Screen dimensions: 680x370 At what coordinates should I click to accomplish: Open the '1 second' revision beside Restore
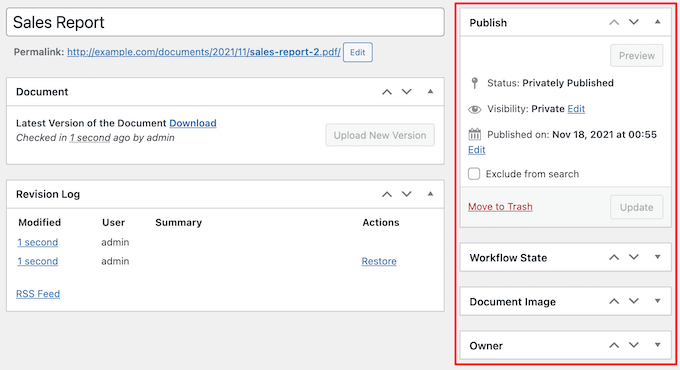(x=38, y=261)
